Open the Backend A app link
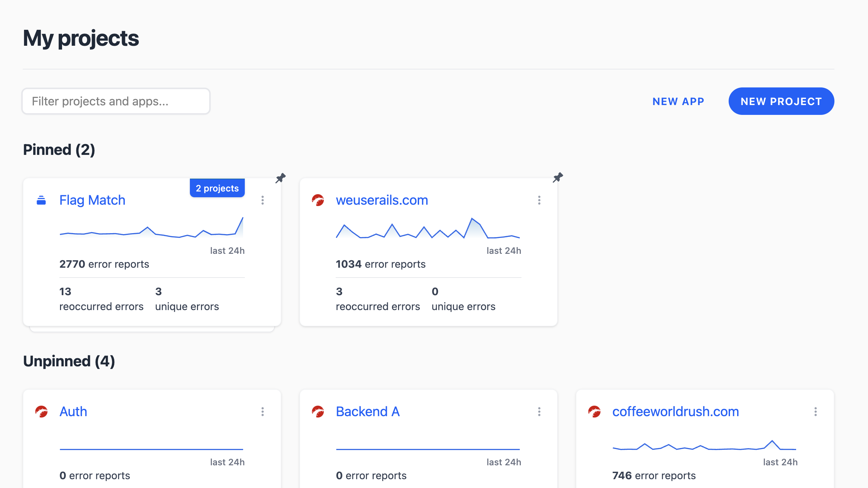This screenshot has width=868, height=488. [x=368, y=412]
